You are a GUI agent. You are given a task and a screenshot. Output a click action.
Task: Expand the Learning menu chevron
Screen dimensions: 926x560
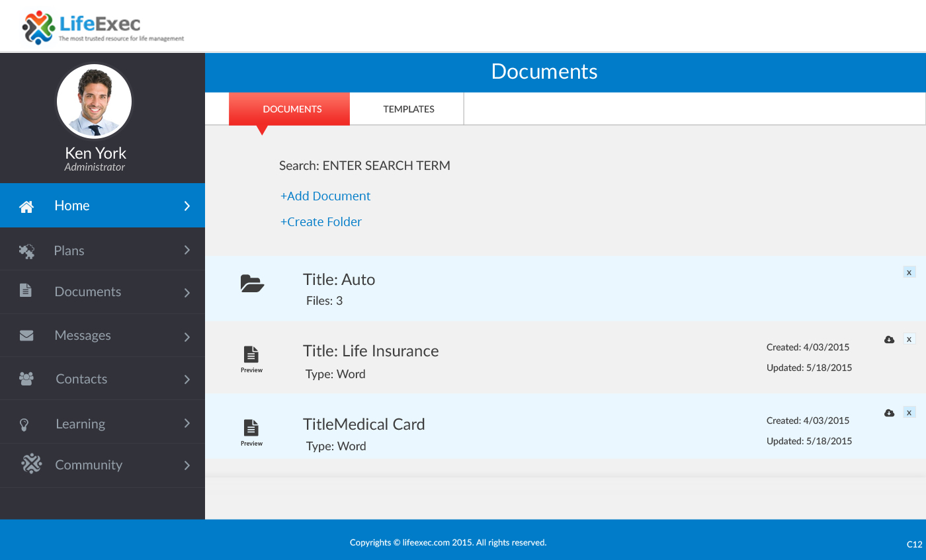(x=187, y=423)
